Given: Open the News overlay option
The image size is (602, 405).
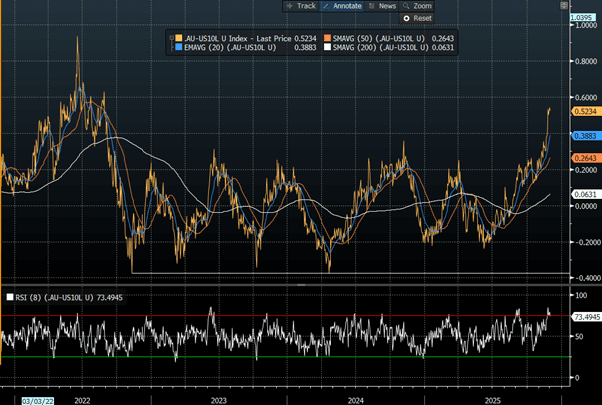Looking at the screenshot, I should coord(384,5).
